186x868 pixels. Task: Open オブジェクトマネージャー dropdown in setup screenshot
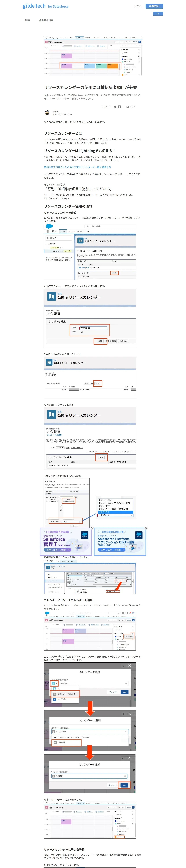pyautogui.click(x=79, y=231)
